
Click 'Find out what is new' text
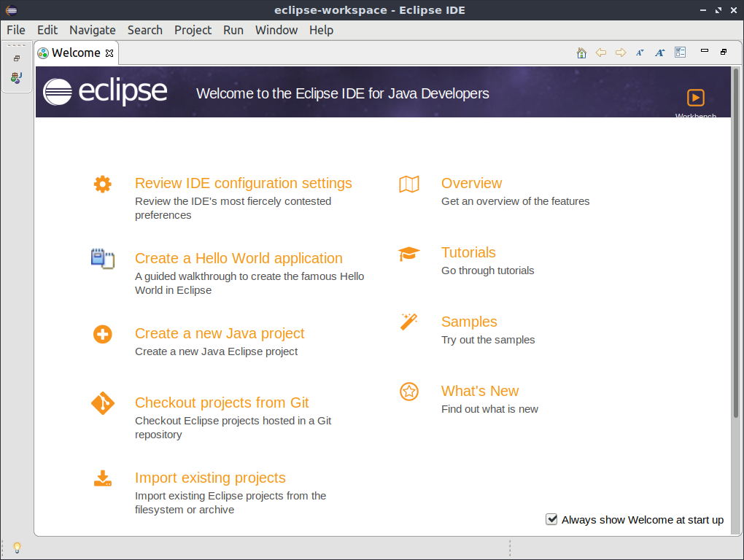(489, 409)
